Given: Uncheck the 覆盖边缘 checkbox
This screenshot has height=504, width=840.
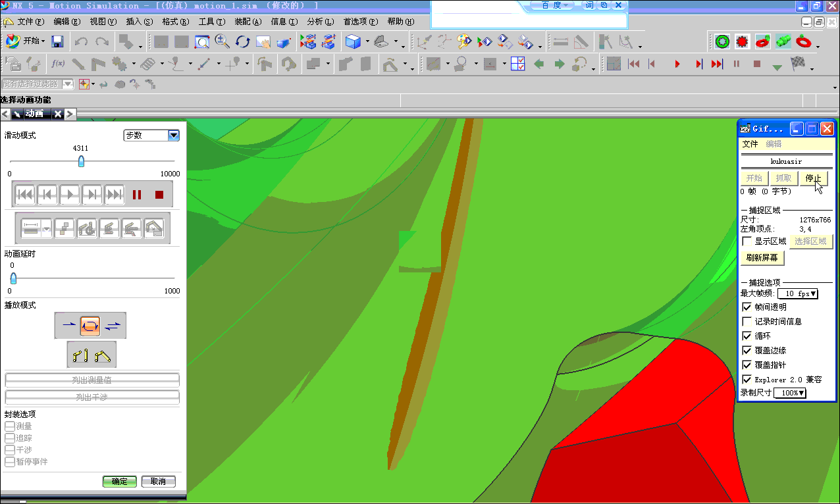Looking at the screenshot, I should tap(747, 351).
